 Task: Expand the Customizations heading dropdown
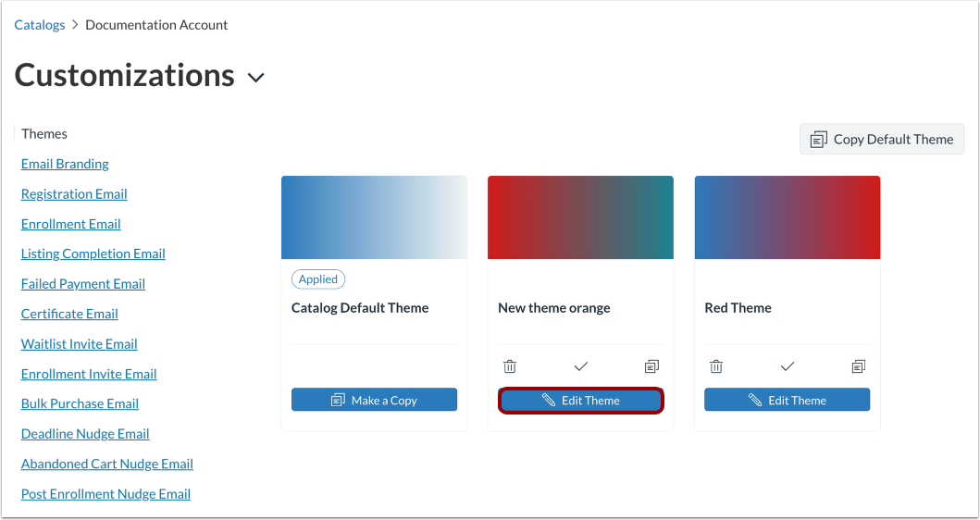pyautogui.click(x=255, y=78)
